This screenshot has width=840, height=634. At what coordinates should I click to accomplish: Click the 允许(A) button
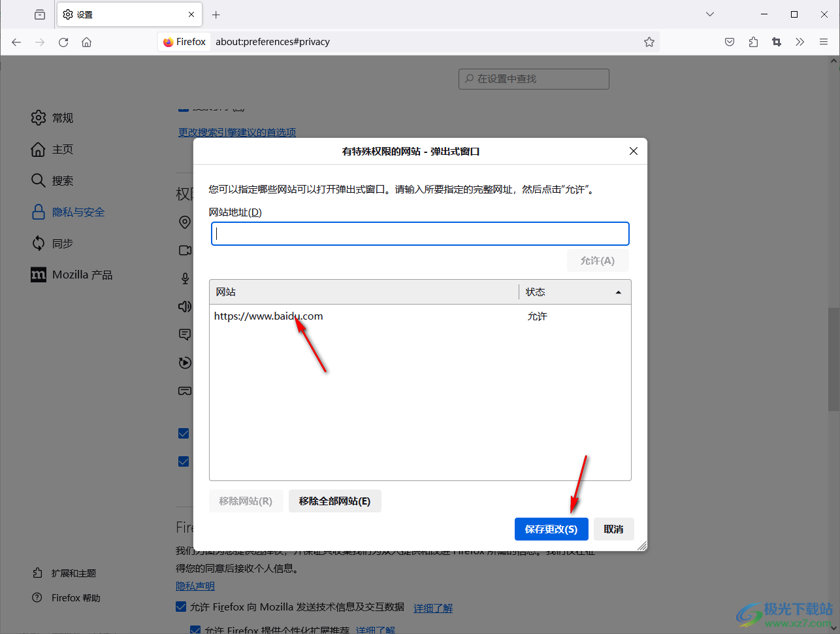[x=598, y=261]
